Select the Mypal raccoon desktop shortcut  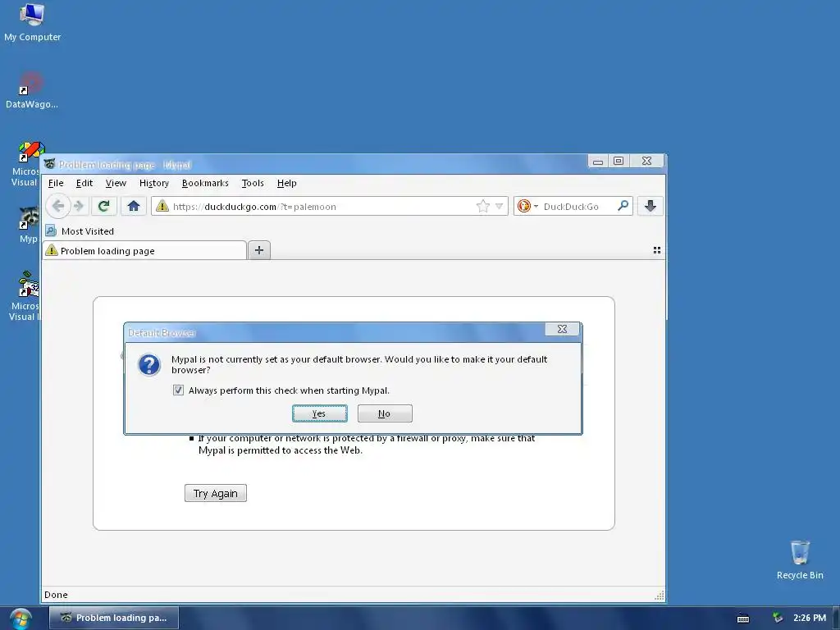29,225
